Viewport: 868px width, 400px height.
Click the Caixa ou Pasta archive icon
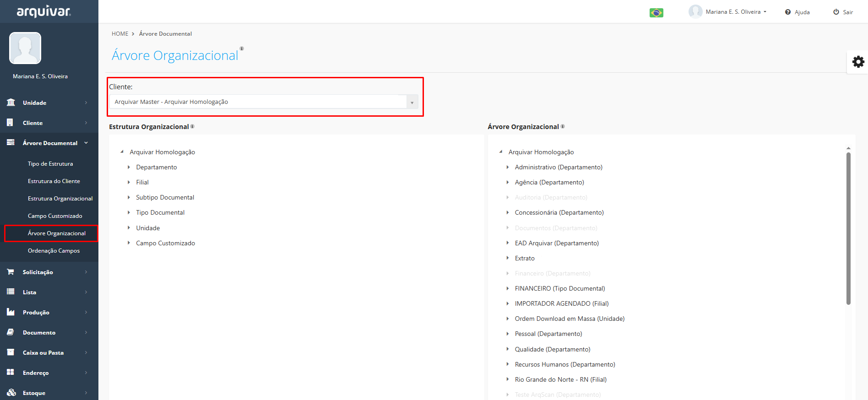11,352
